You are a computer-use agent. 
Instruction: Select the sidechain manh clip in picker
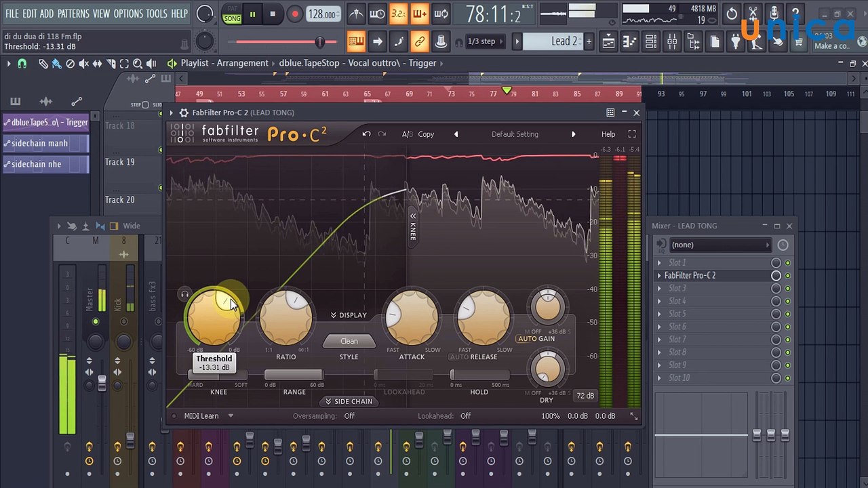[x=45, y=144]
